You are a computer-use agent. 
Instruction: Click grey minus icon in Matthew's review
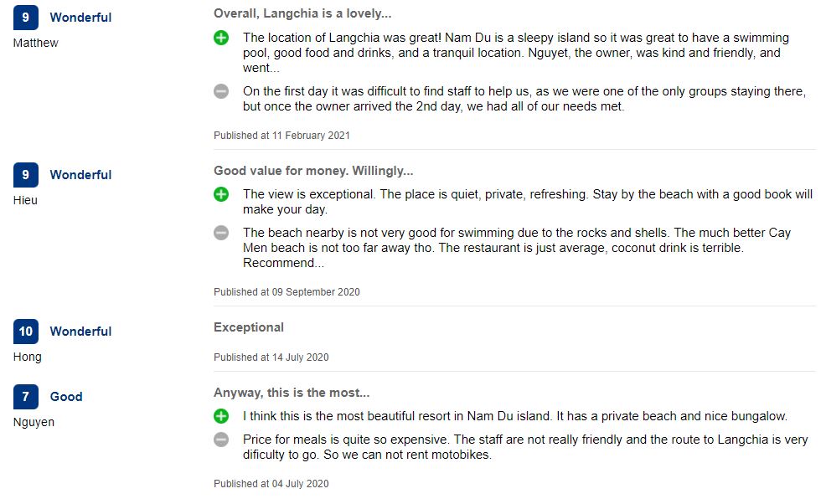click(x=221, y=91)
